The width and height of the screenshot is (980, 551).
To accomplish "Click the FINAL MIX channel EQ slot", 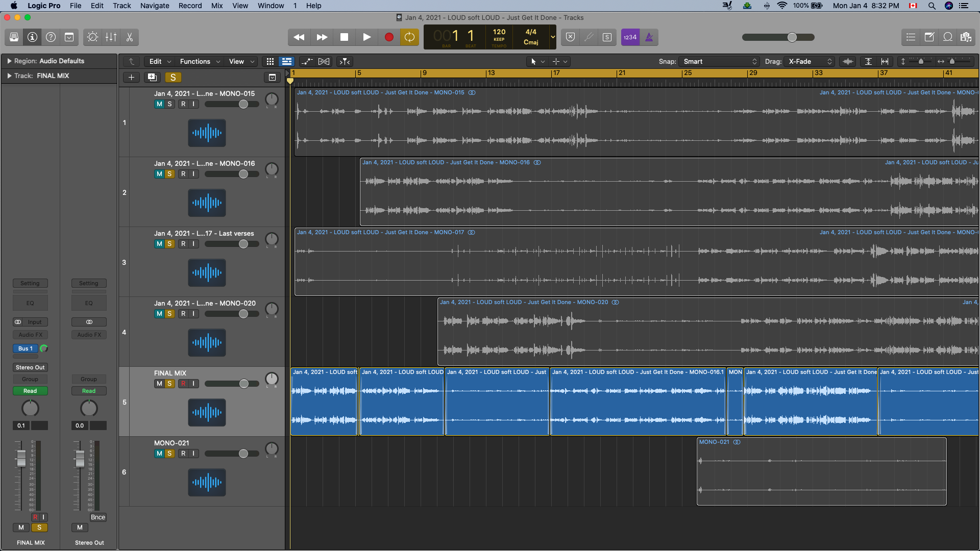I will [x=30, y=304].
